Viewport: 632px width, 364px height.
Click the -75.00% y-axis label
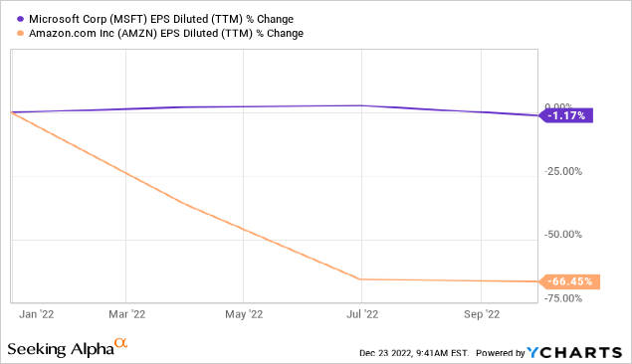563,298
